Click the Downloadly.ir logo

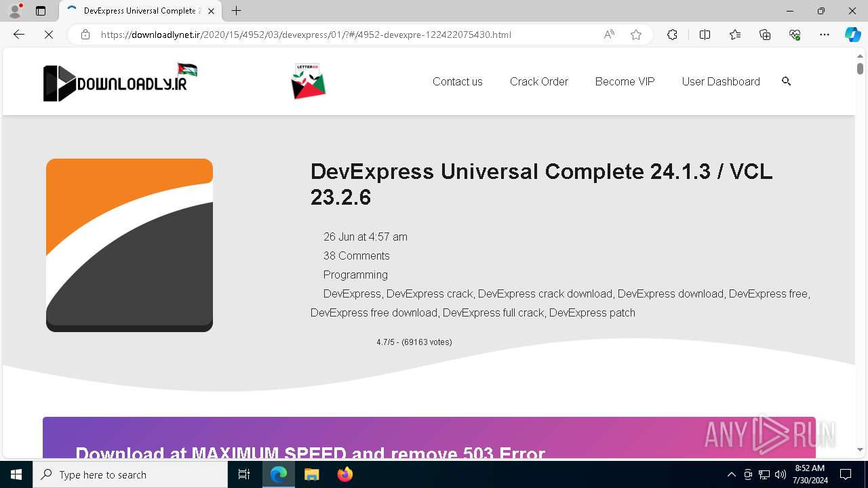click(120, 83)
